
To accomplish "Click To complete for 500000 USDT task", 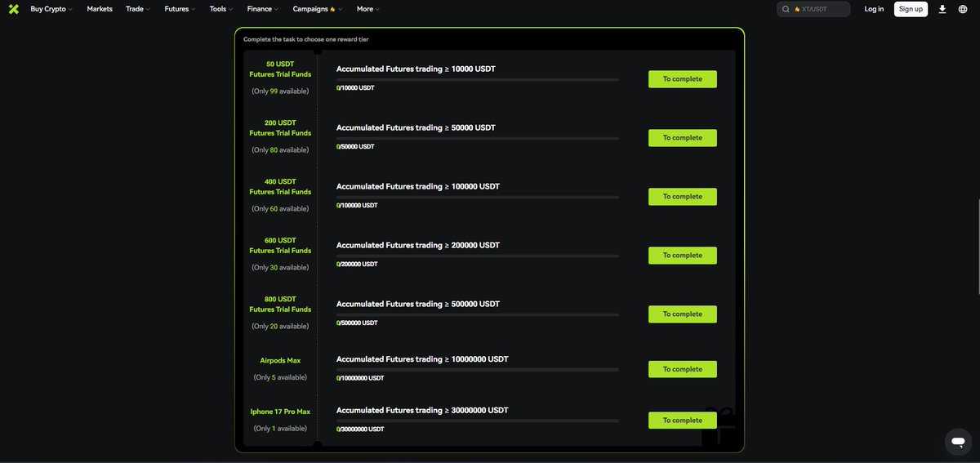I will [683, 314].
